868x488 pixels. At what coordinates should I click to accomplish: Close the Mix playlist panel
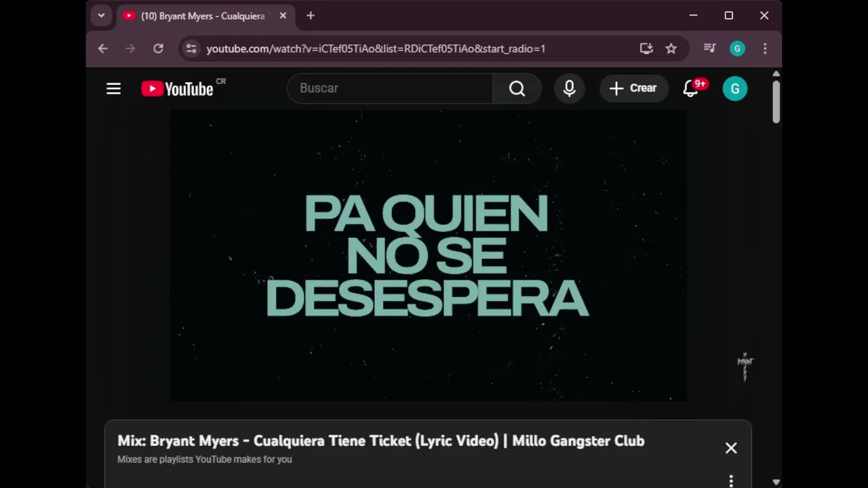(x=731, y=448)
